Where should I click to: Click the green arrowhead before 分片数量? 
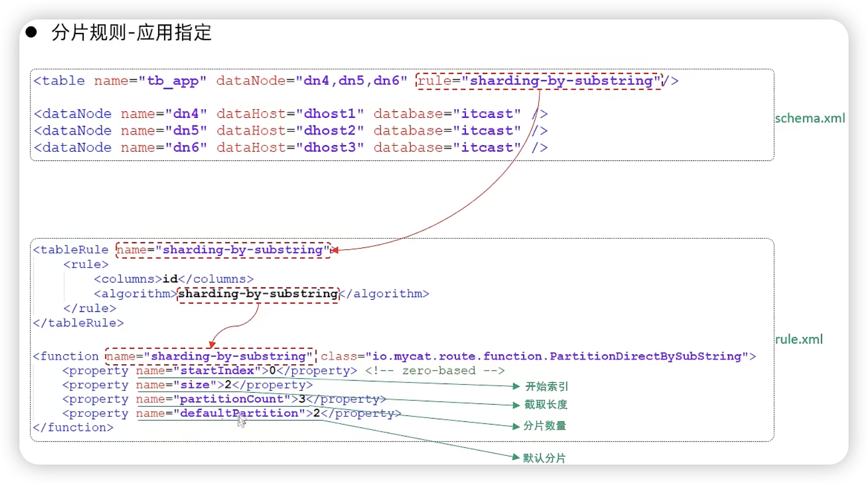coord(516,426)
